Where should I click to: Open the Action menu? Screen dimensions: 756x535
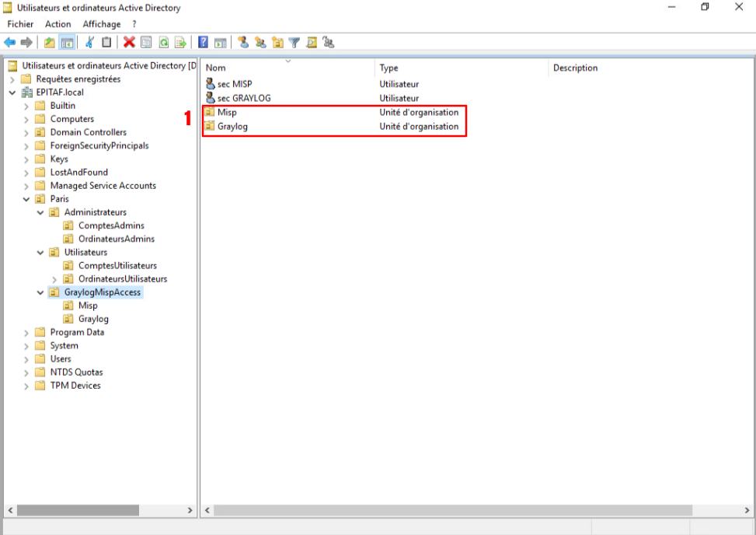(57, 24)
